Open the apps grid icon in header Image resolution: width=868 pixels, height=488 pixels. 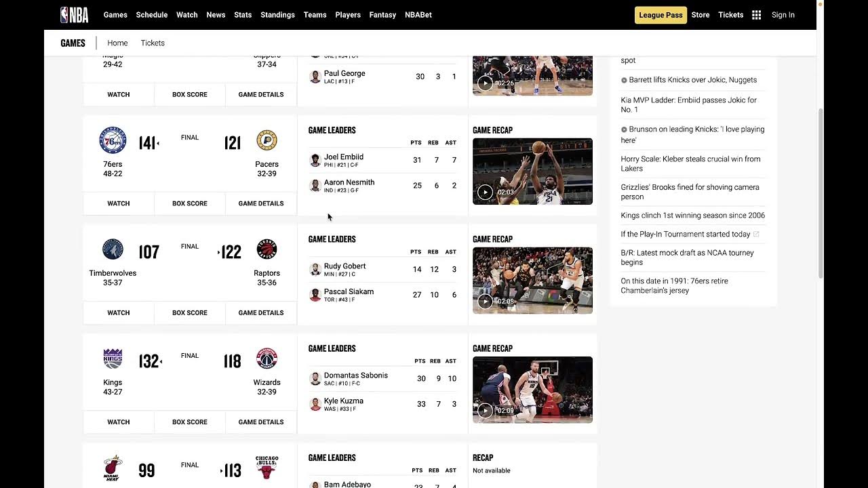[x=757, y=15]
